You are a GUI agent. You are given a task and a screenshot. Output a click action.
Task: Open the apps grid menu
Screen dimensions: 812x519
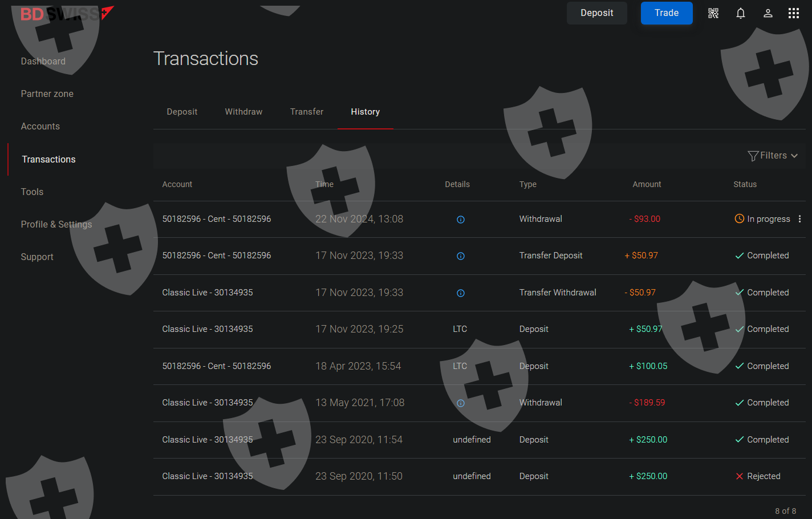point(793,13)
